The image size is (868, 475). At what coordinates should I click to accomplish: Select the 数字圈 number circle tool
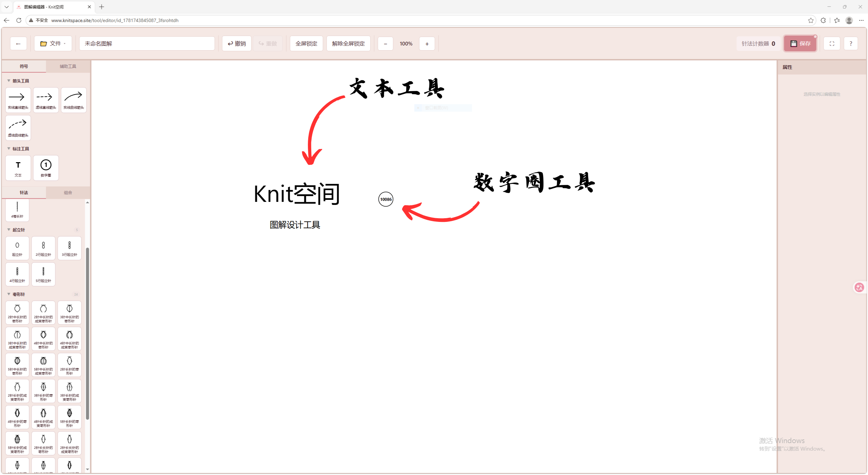click(46, 168)
